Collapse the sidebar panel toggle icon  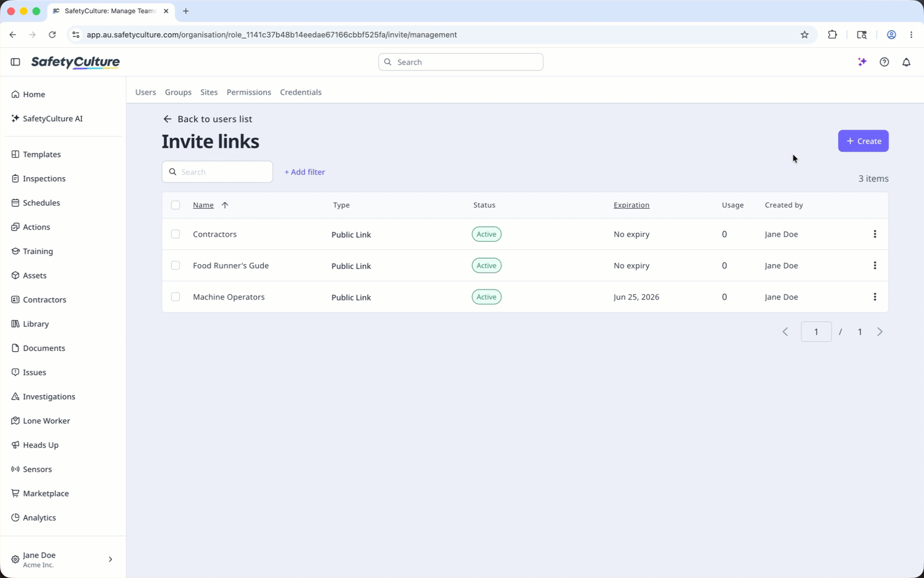point(15,62)
